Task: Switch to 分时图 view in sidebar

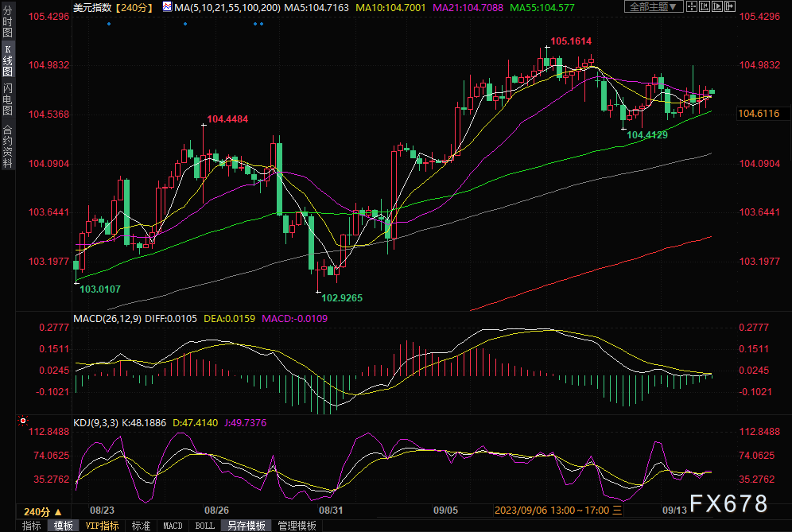Action: click(7, 24)
